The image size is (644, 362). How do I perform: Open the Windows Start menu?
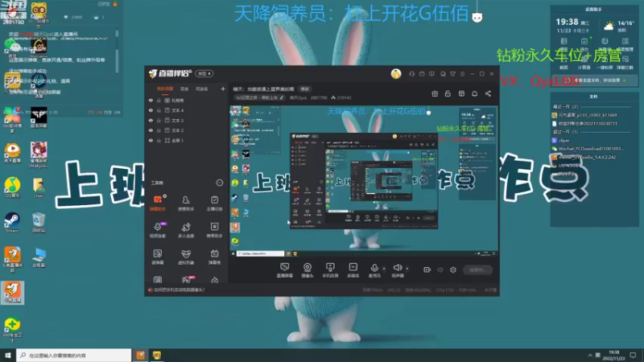8,355
